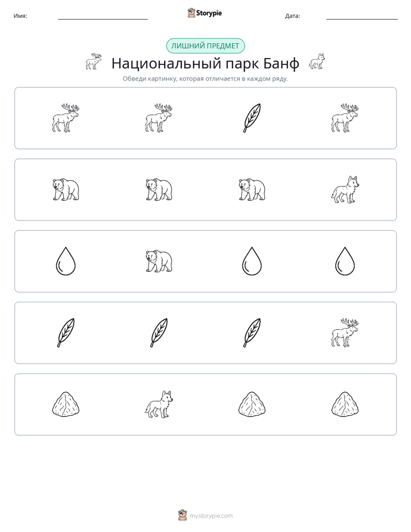This screenshot has width=411, height=532.
Task: Select the last rock in bottom row
Action: 345,404
